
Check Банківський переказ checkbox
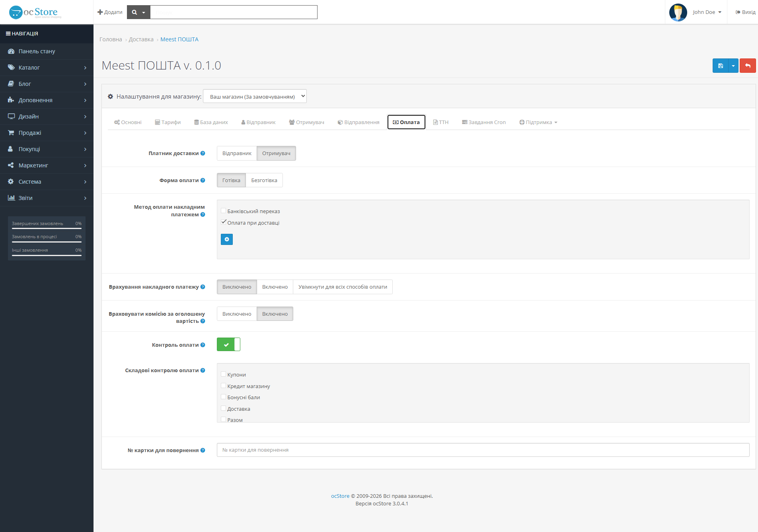tap(224, 211)
